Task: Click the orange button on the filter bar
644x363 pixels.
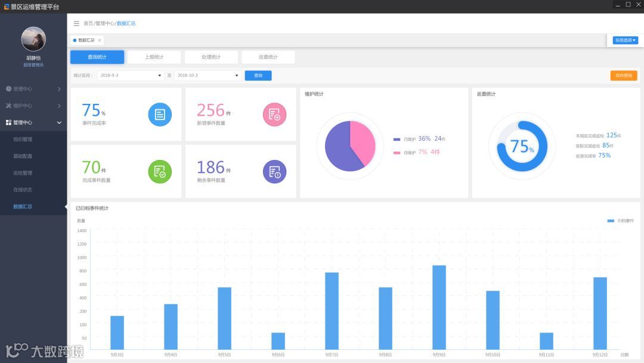Action: tap(624, 76)
